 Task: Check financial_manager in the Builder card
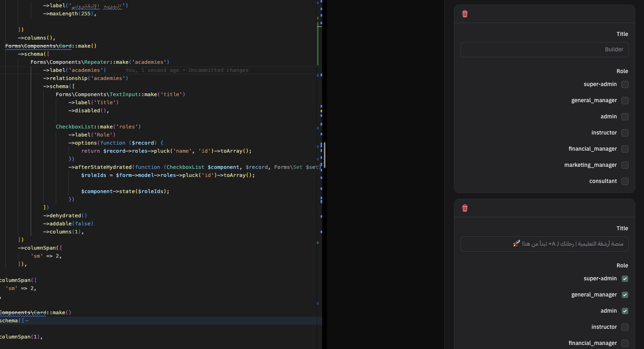pyautogui.click(x=625, y=149)
